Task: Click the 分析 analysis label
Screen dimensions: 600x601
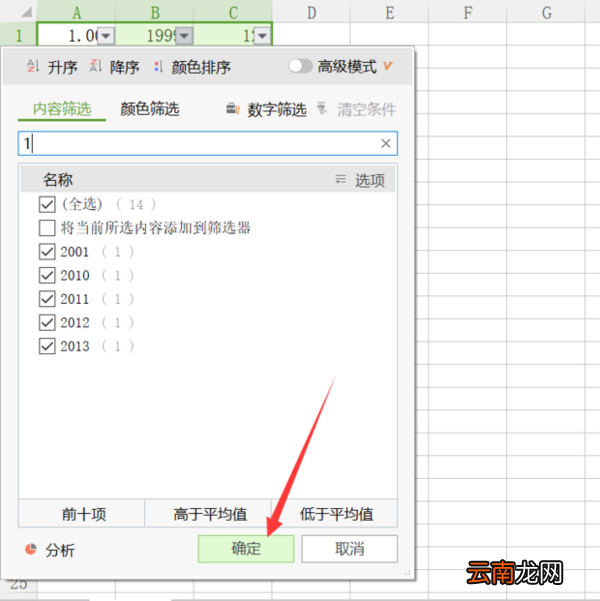Action: tap(60, 550)
